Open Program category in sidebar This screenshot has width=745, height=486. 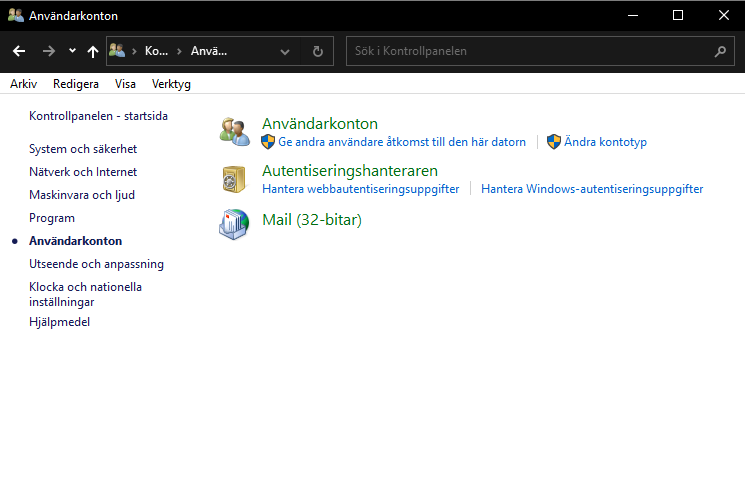pyautogui.click(x=52, y=218)
